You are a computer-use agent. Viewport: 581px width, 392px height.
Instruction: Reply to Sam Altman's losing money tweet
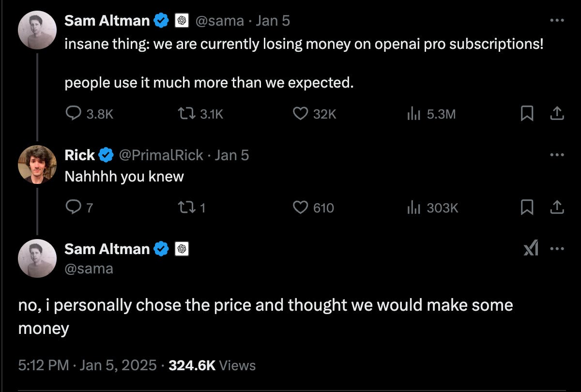coord(89,114)
